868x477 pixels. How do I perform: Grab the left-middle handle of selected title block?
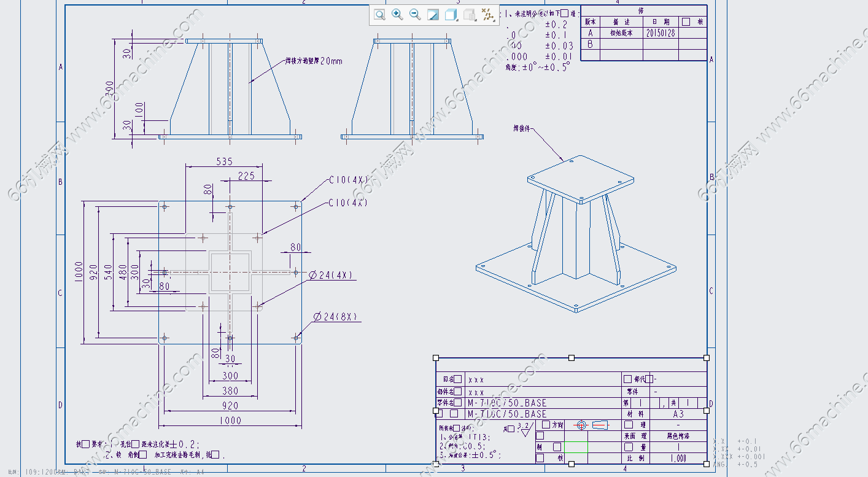point(436,411)
